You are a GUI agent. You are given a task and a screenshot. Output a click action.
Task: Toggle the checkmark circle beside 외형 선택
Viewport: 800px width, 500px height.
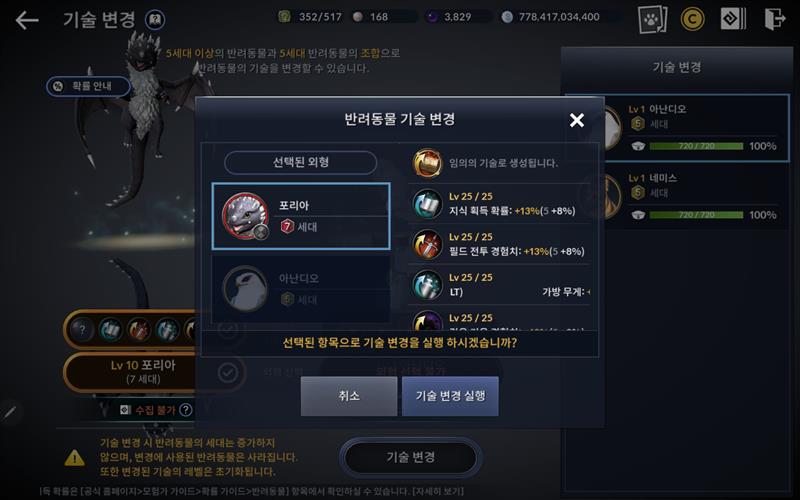228,372
